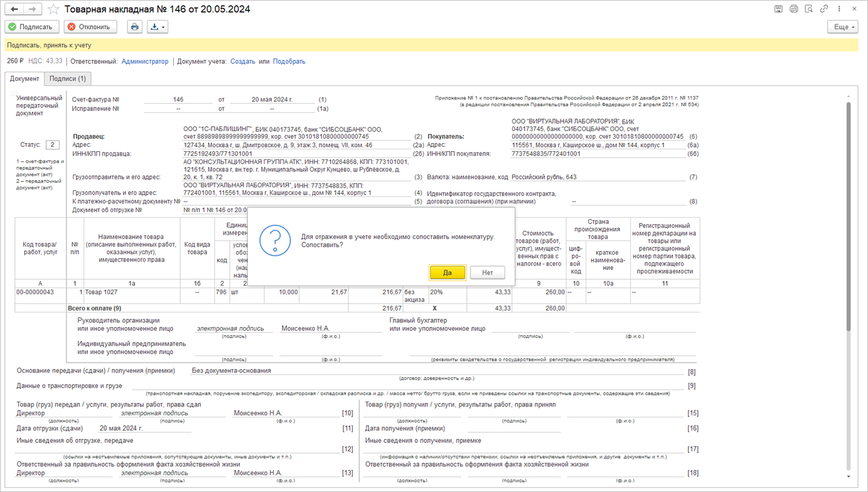
Task: Open the three-dot title bar menu
Action: coord(839,9)
